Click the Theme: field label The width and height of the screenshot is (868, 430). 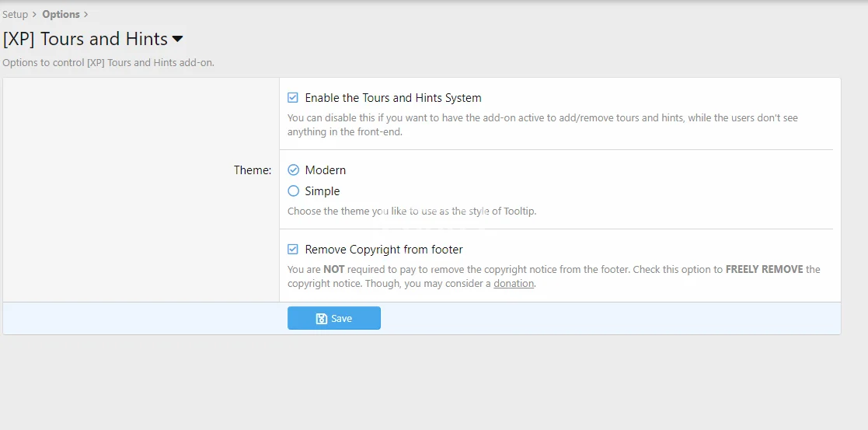pos(253,170)
